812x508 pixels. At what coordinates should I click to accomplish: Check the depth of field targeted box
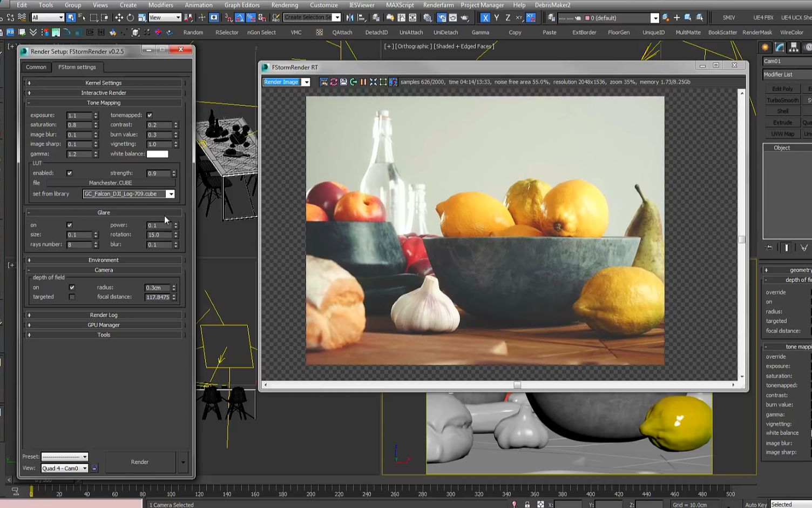[72, 297]
